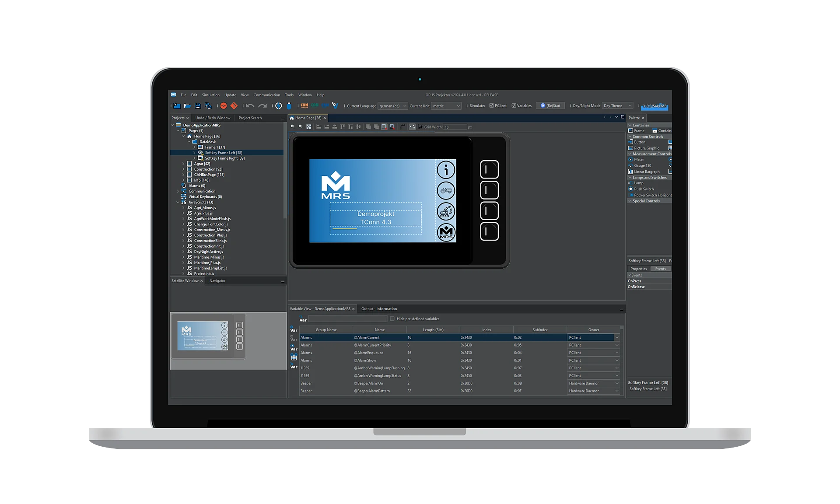Click the Grid Width input field

pyautogui.click(x=455, y=127)
